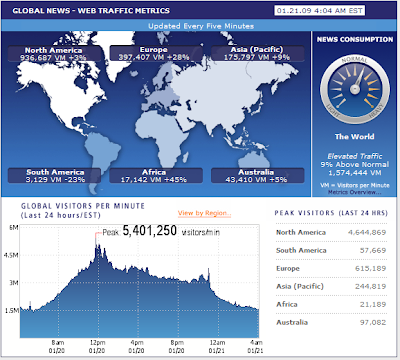Click 9% Above Normal text
400x360 pixels.
355,164
